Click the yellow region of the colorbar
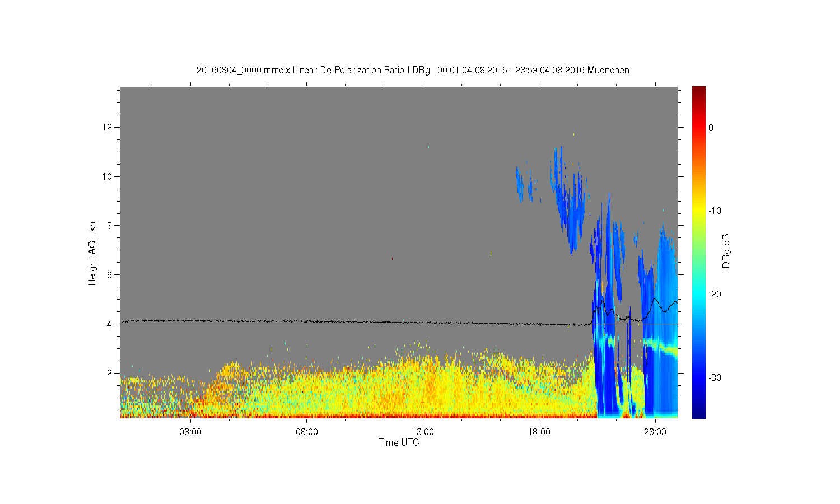840x504 pixels. pyautogui.click(x=699, y=211)
